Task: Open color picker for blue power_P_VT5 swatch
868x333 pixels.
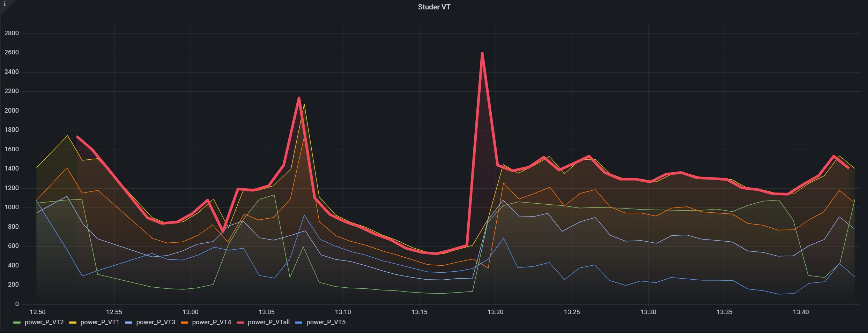Action: (299, 323)
